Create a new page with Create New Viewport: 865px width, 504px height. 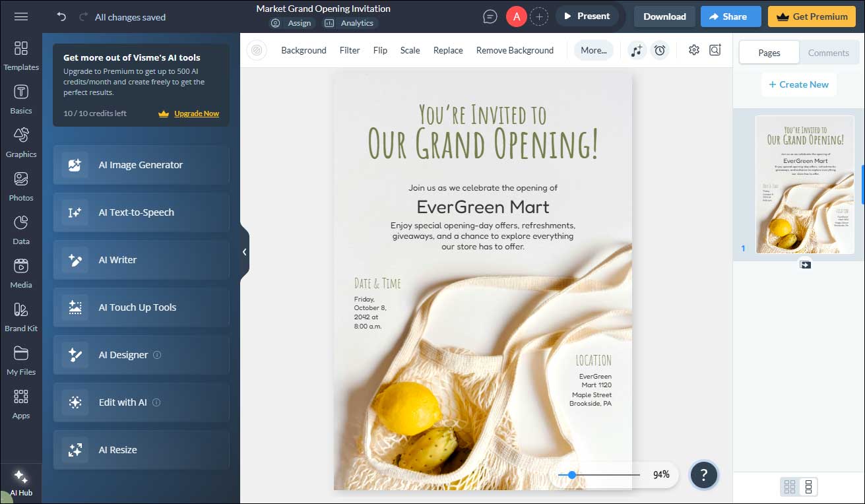tap(799, 84)
